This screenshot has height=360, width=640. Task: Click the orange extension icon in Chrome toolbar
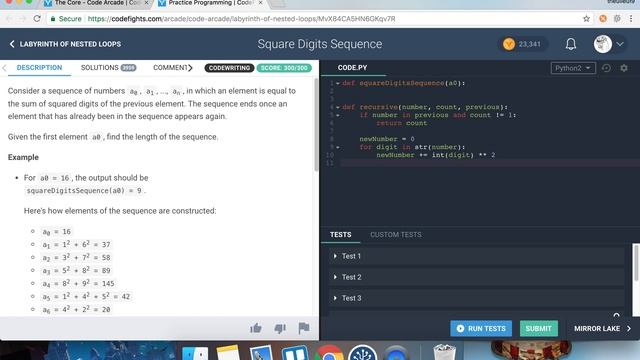(602, 19)
